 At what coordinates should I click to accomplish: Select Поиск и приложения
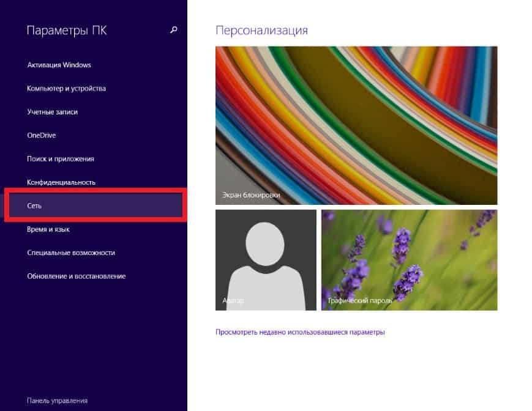60,159
